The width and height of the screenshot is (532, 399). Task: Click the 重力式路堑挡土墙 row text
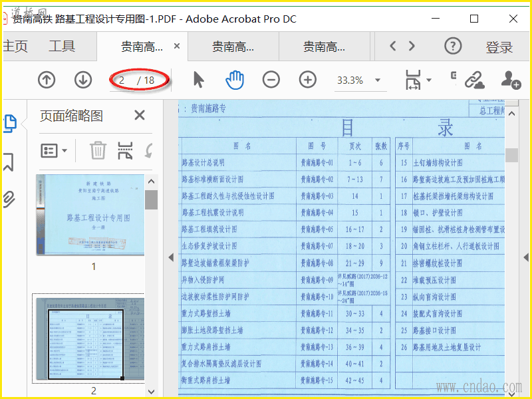pos(206,313)
